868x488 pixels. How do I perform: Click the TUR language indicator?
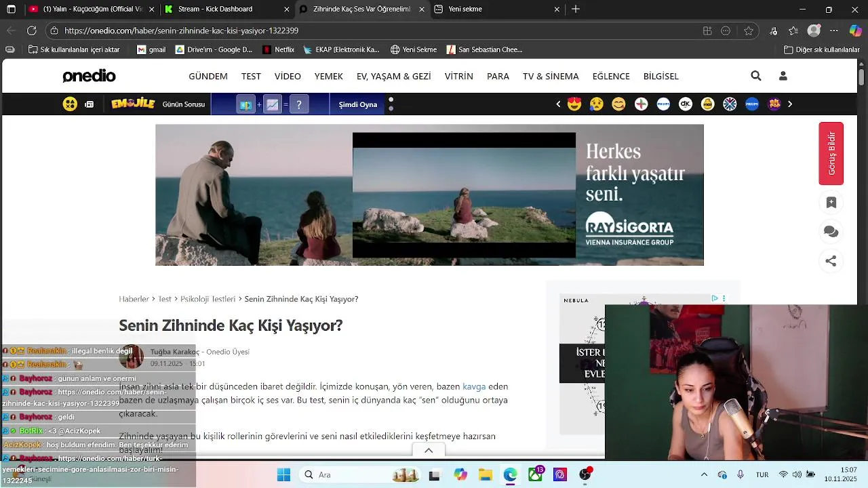pos(762,474)
